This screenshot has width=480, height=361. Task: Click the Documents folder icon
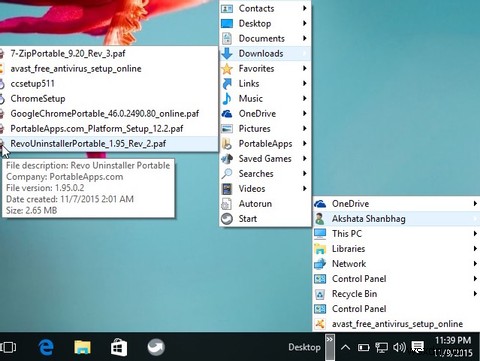point(227,38)
